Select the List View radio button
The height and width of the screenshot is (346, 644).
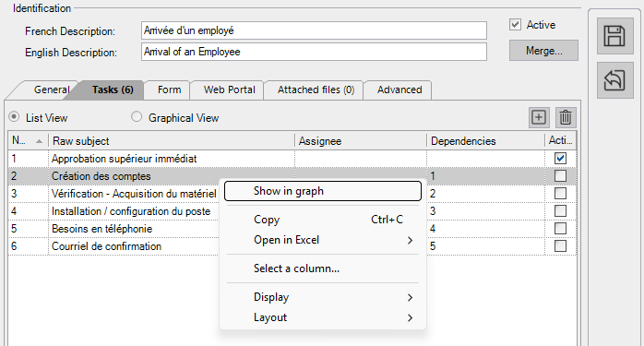[x=14, y=117]
